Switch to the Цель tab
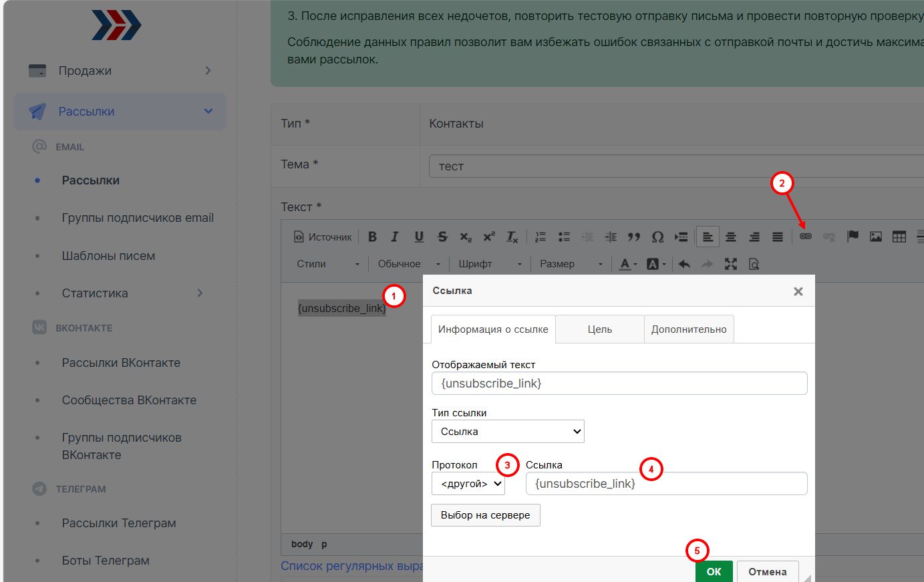Viewport: 924px width, 582px height. (600, 329)
